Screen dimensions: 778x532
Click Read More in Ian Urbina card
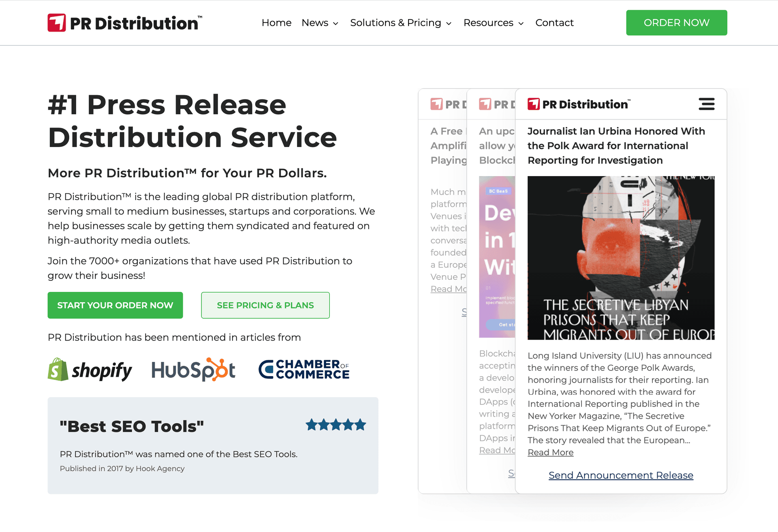(x=550, y=452)
